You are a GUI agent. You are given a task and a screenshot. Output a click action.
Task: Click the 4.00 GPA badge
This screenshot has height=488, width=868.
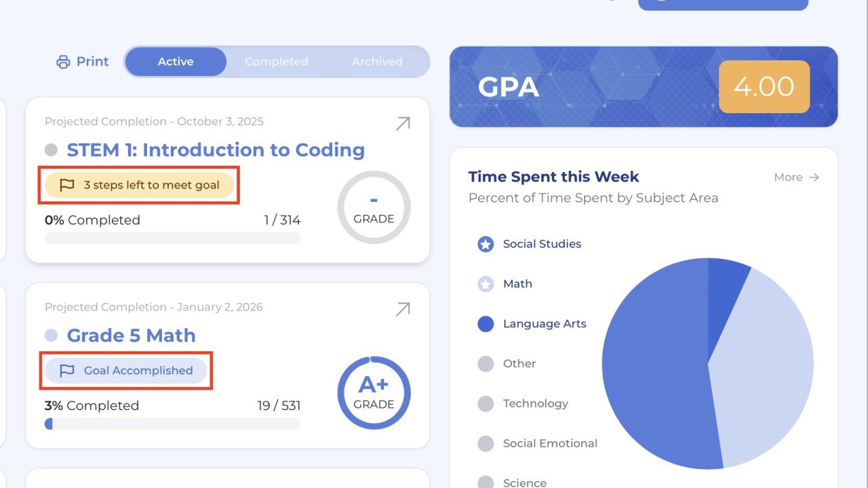(x=764, y=87)
